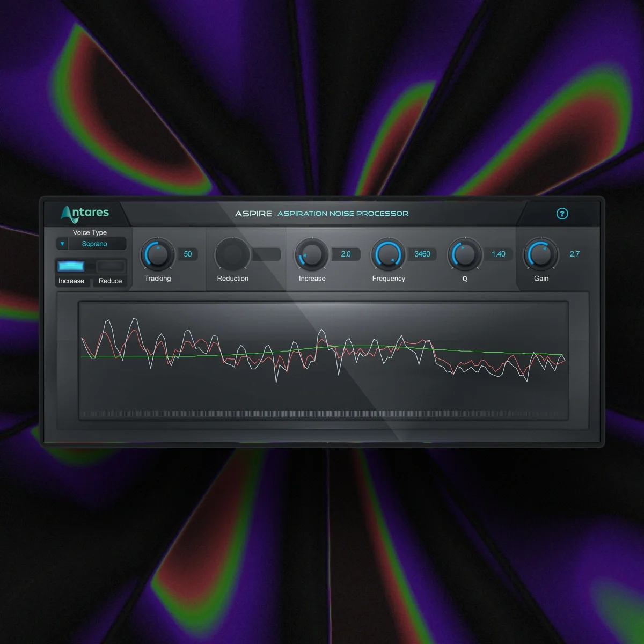Image resolution: width=644 pixels, height=644 pixels.
Task: Click the Tracking label under its knob
Action: pyautogui.click(x=158, y=279)
